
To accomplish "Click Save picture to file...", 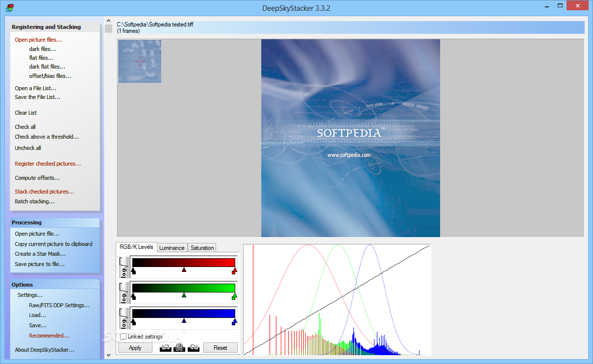I will click(40, 264).
